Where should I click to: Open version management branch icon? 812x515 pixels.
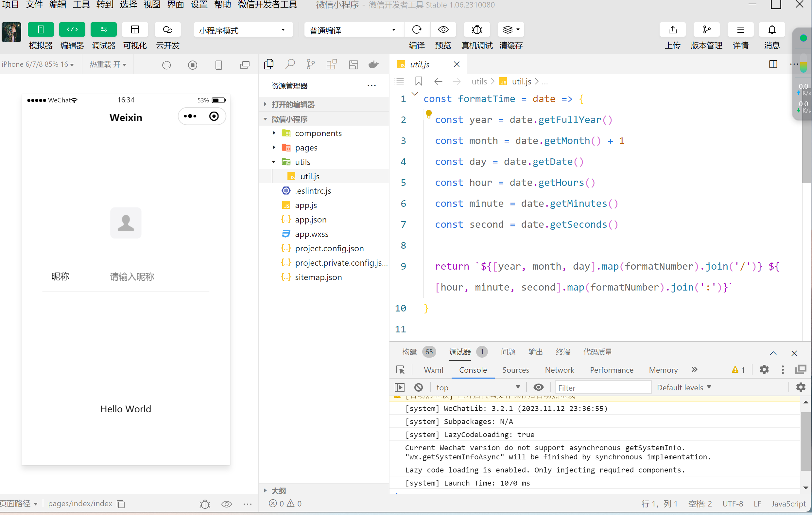pyautogui.click(x=706, y=30)
